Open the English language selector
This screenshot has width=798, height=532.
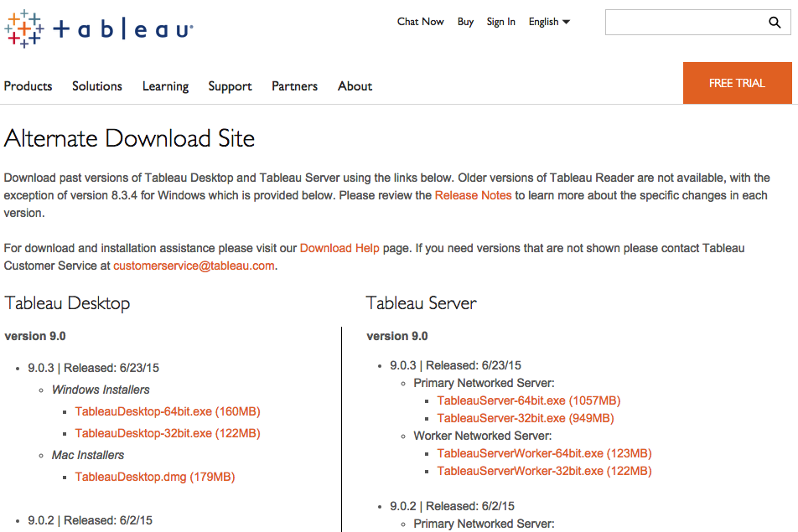[x=543, y=22]
